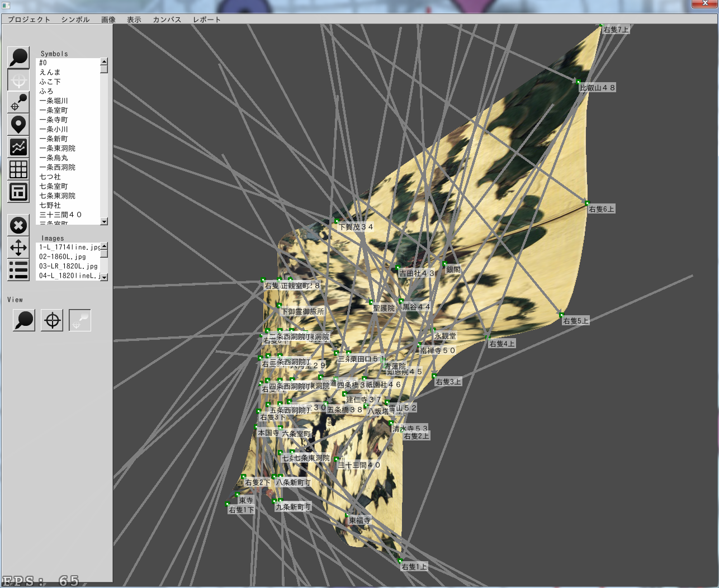The width and height of the screenshot is (719, 588).
Task: Open the カンバス menu
Action: pyautogui.click(x=167, y=20)
